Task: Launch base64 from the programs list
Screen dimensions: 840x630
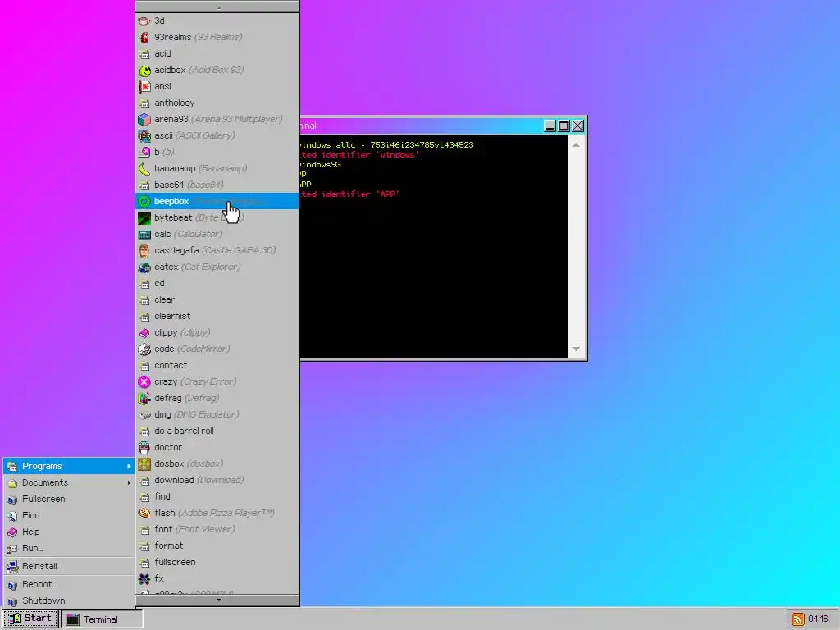Action: point(217,185)
